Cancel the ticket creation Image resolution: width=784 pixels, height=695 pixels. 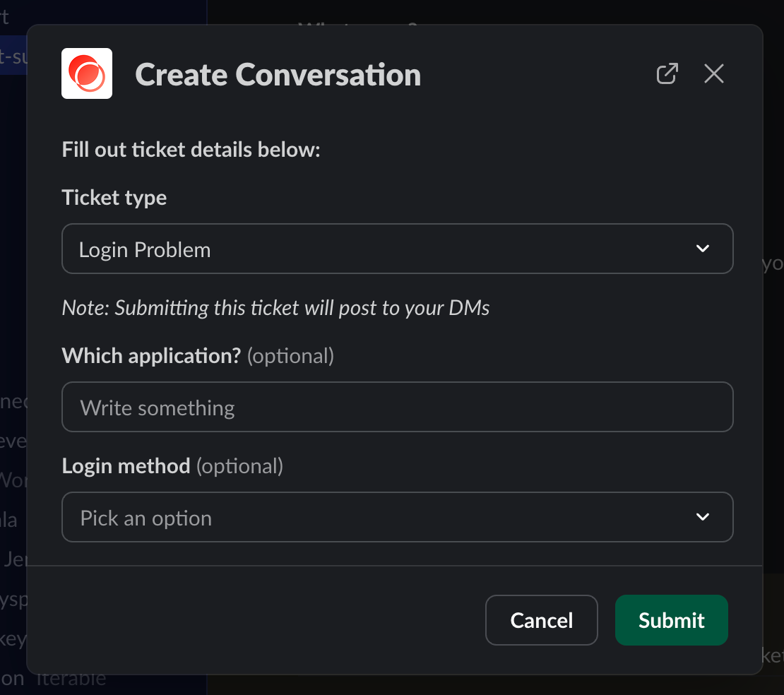tap(541, 620)
